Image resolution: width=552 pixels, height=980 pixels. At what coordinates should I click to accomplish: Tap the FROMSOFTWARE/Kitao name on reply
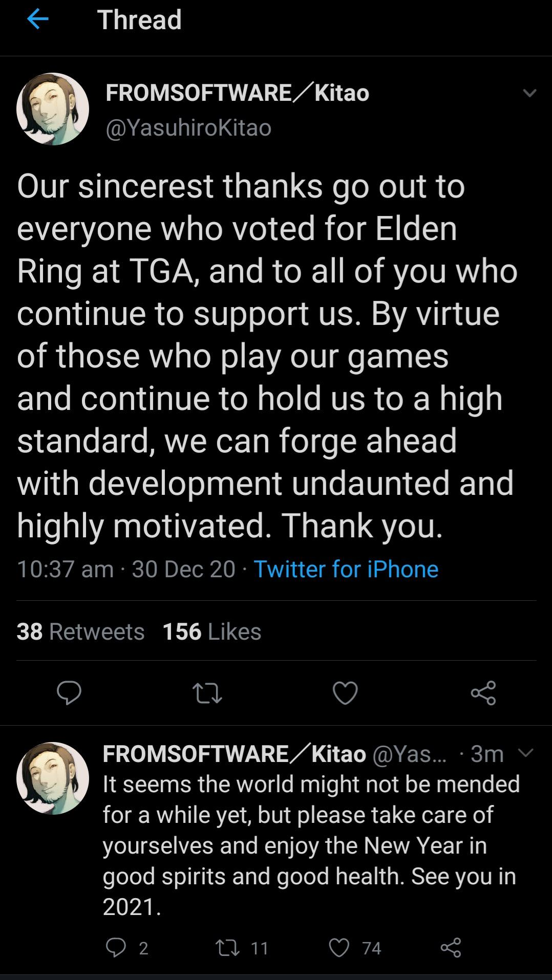(234, 753)
